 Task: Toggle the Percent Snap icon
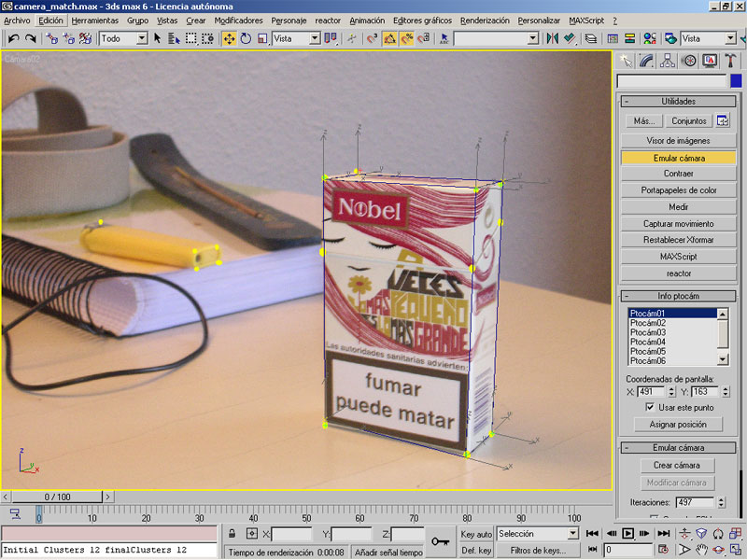click(406, 38)
